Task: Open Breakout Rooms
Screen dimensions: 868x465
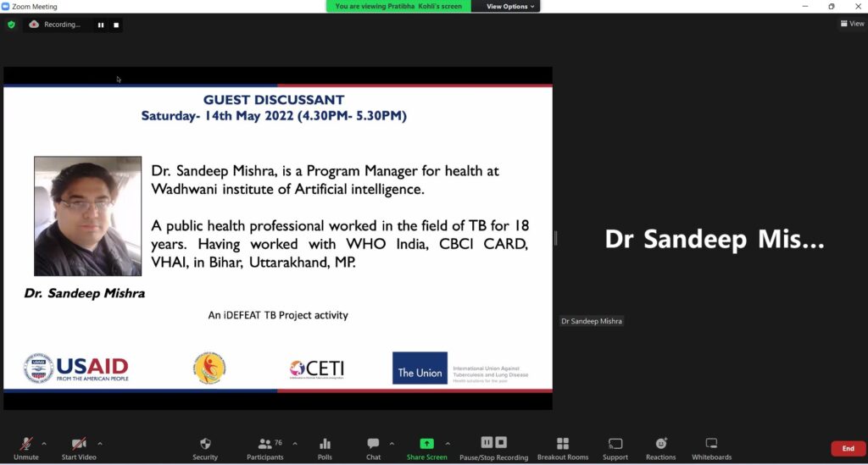Action: coord(562,444)
